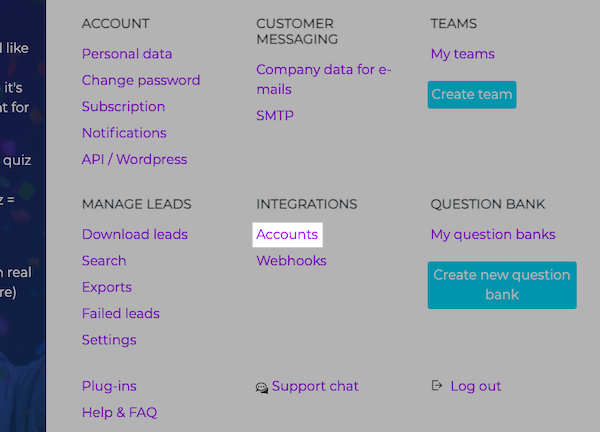Select Search under Manage Leads

(104, 261)
